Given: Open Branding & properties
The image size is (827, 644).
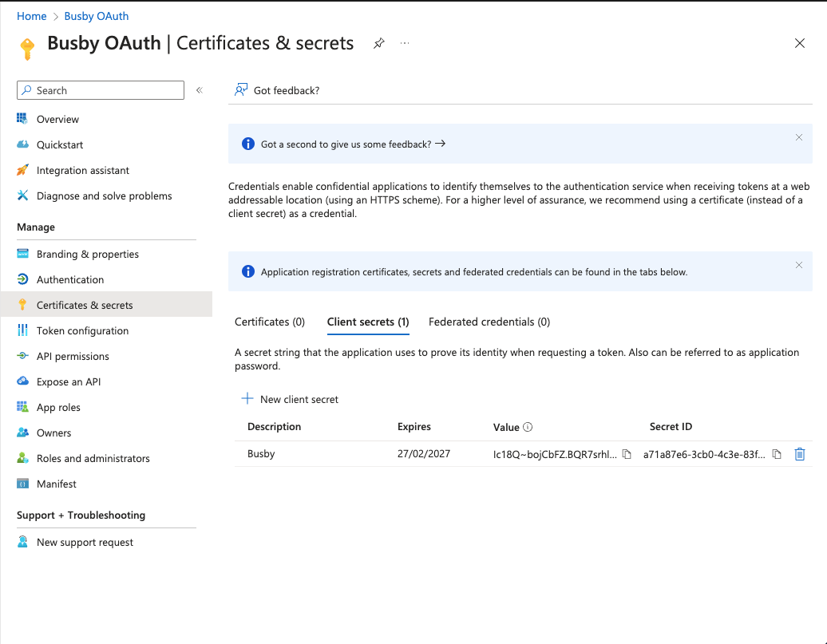Looking at the screenshot, I should pos(88,255).
